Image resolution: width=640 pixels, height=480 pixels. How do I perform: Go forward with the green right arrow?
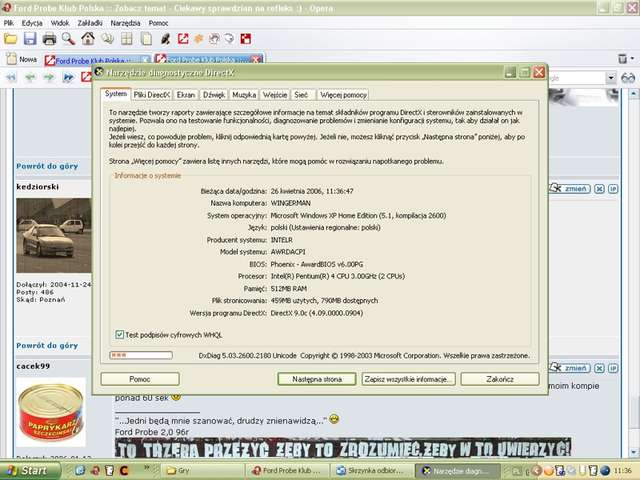click(49, 77)
